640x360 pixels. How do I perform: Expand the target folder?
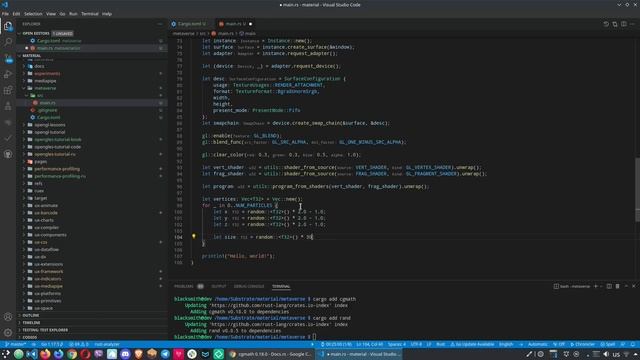[x=41, y=198]
